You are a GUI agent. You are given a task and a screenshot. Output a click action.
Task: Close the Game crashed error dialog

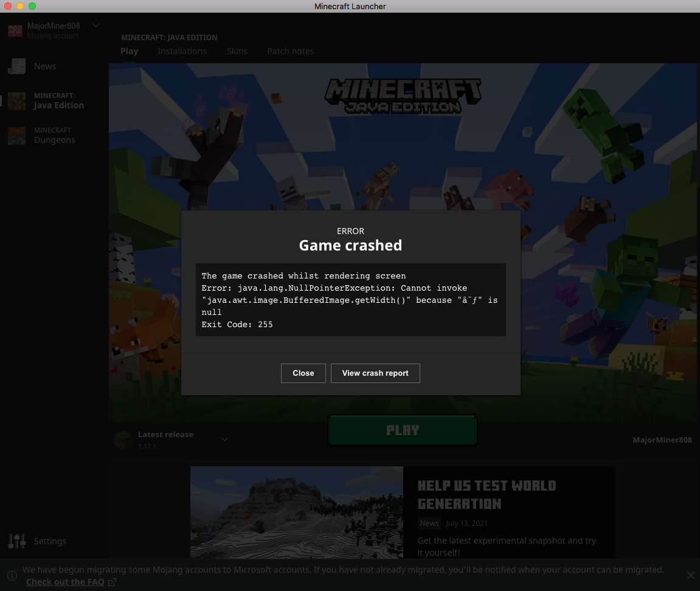tap(303, 373)
